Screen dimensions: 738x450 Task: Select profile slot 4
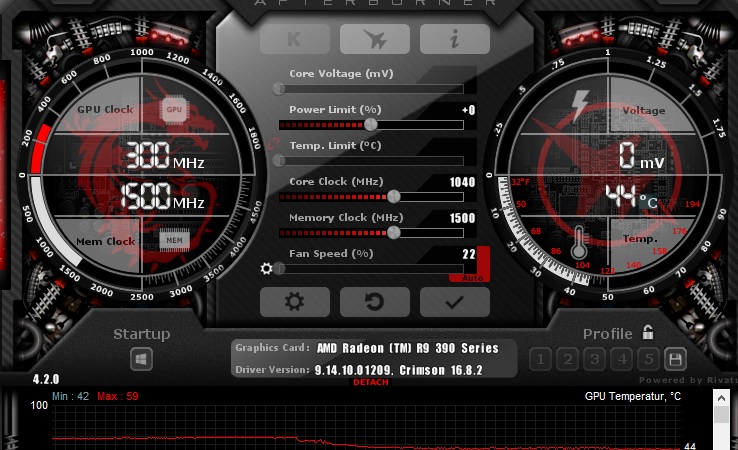tap(622, 360)
